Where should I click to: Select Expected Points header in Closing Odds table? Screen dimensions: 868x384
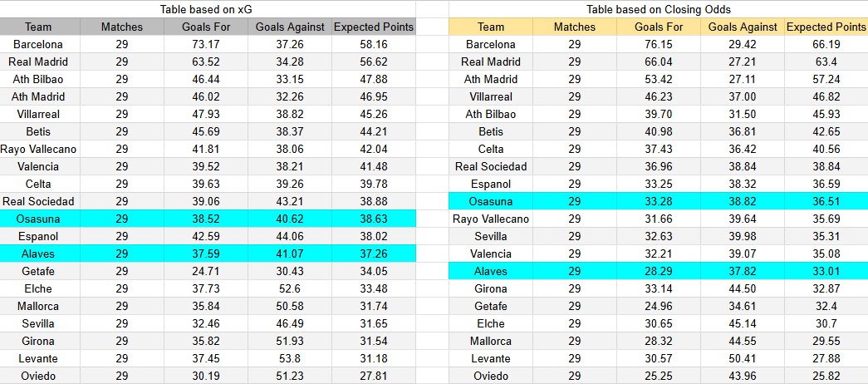(826, 27)
